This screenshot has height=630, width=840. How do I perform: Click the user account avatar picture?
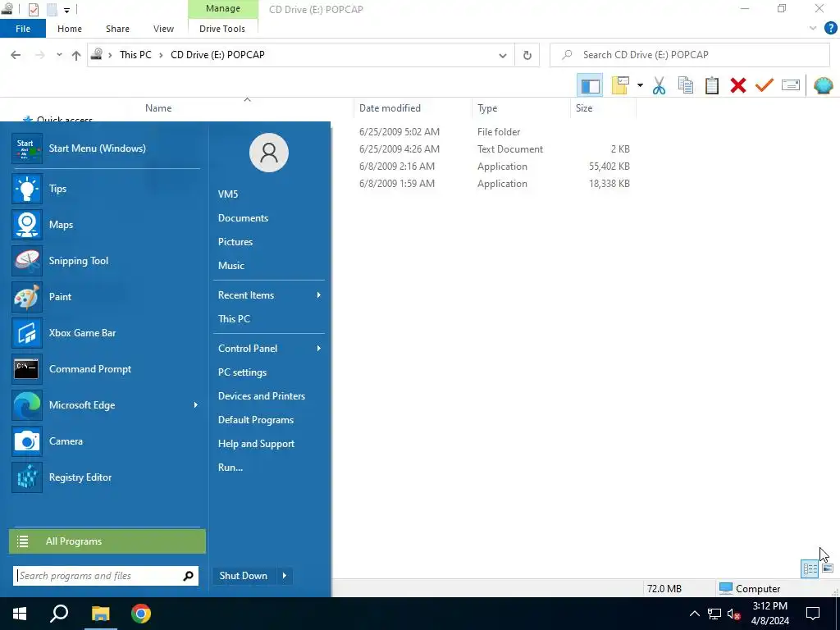click(269, 153)
